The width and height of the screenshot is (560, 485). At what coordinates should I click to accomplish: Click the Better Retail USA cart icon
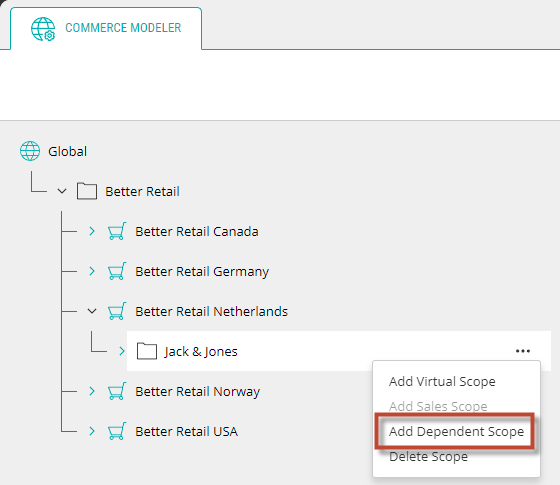(x=117, y=431)
